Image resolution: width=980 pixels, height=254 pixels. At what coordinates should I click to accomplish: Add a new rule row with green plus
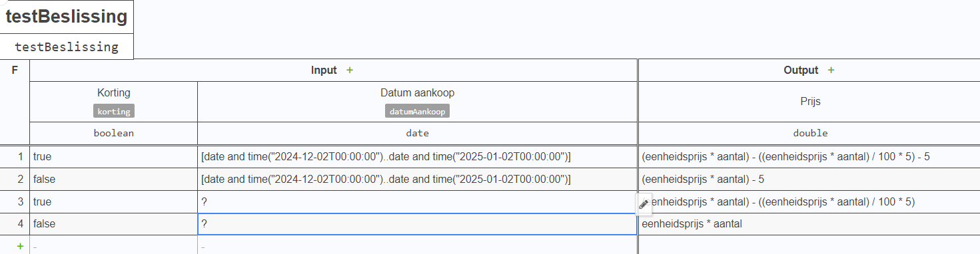pos(20,246)
